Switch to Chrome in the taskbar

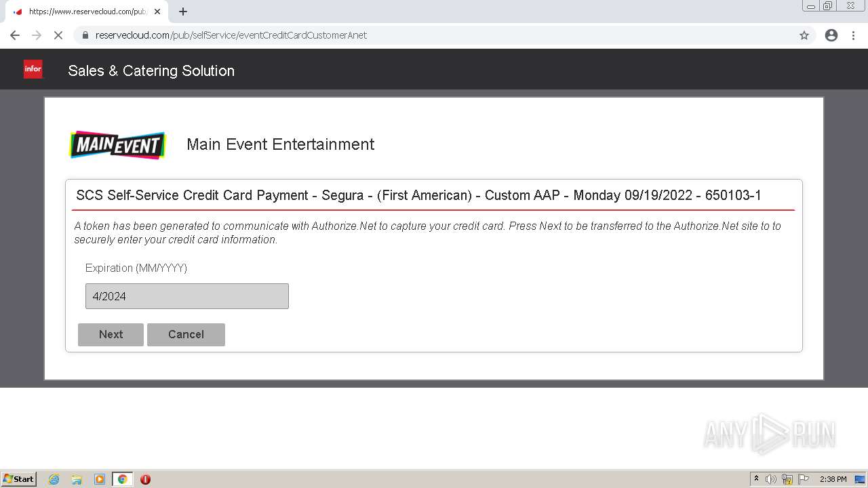pyautogui.click(x=122, y=479)
